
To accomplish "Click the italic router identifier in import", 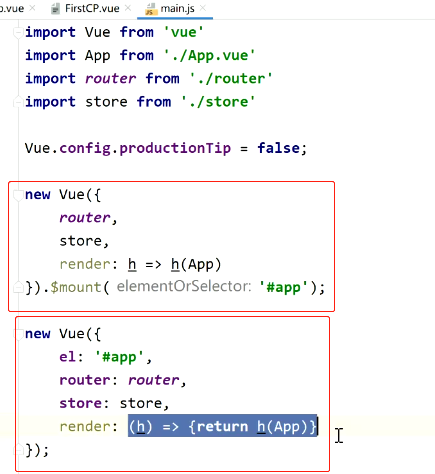I will click(x=110, y=79).
